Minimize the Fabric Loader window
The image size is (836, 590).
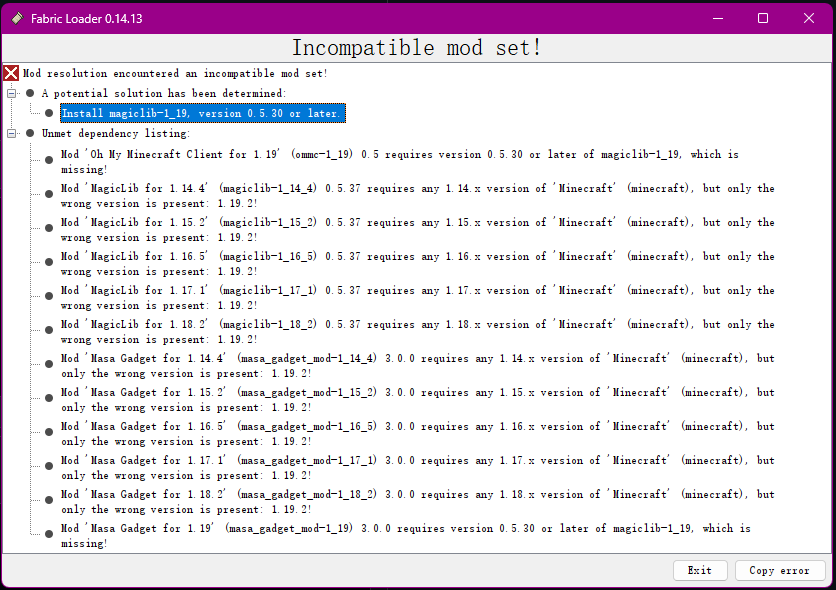717,18
